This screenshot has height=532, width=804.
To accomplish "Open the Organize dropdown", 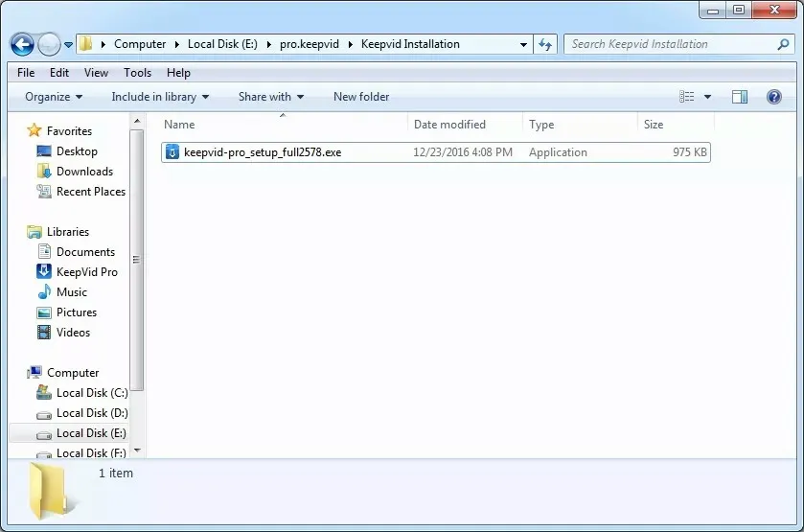I will [54, 97].
